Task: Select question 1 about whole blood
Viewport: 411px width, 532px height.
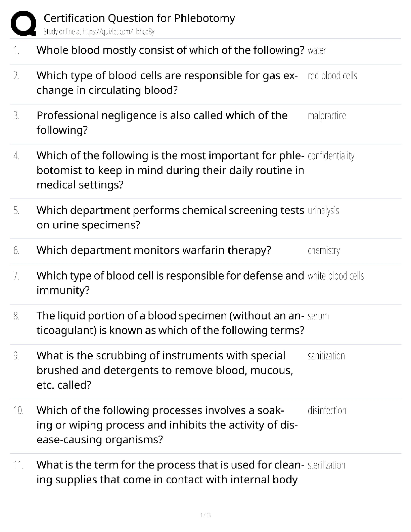Action: pyautogui.click(x=170, y=50)
